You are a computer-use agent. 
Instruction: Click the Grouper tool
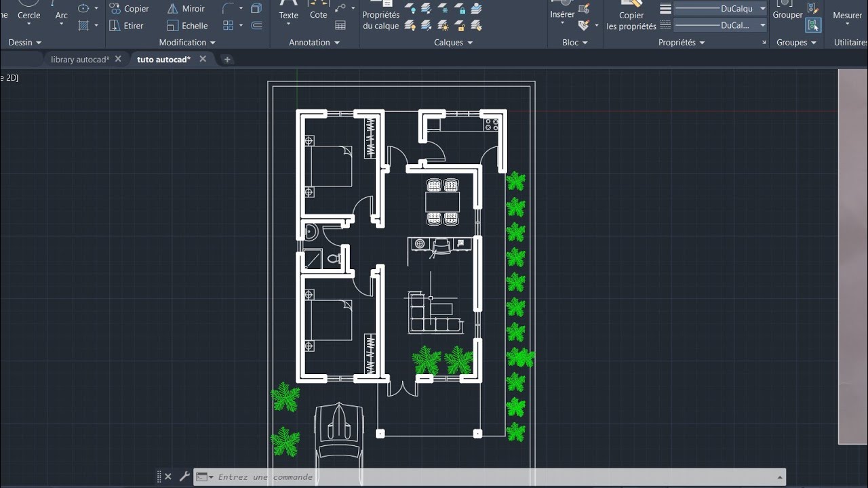787,10
